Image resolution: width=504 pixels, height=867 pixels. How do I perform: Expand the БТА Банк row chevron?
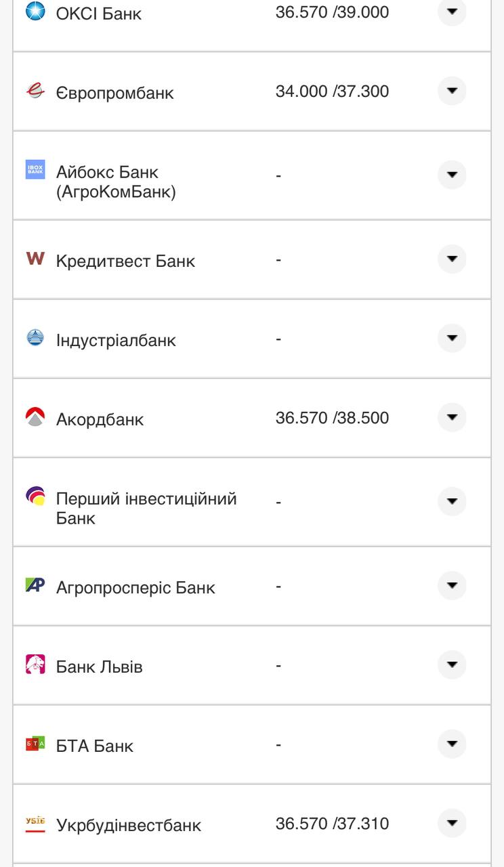[x=451, y=744]
